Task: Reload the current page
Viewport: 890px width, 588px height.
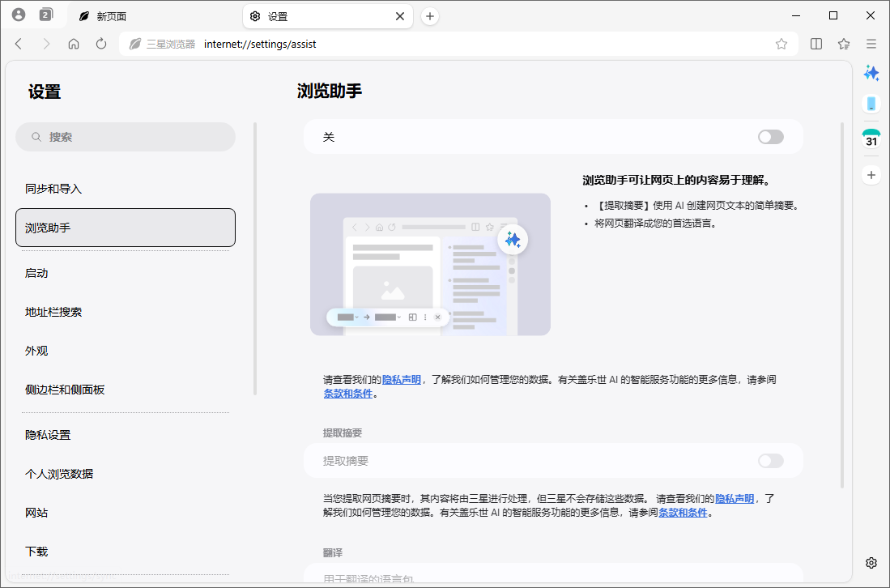Action: (100, 45)
